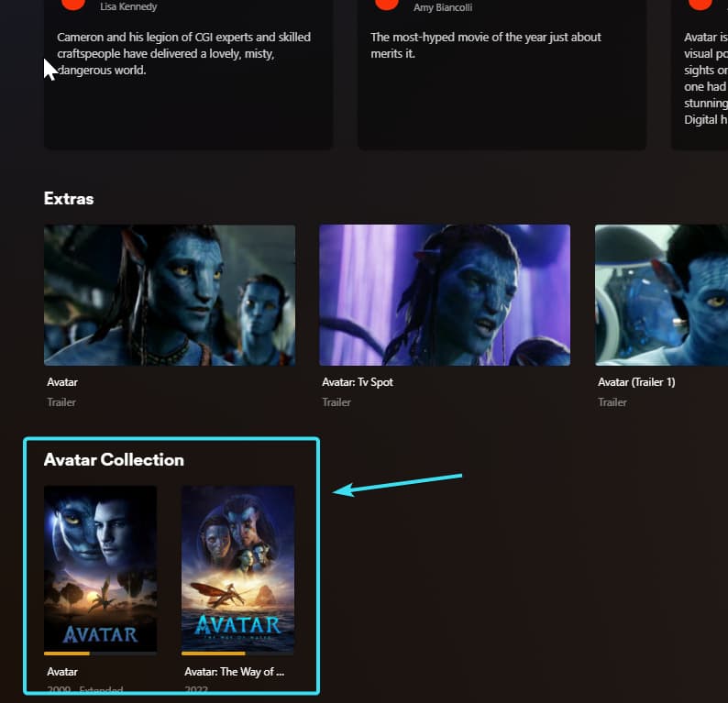Open the partially visible third review card

click(x=700, y=74)
